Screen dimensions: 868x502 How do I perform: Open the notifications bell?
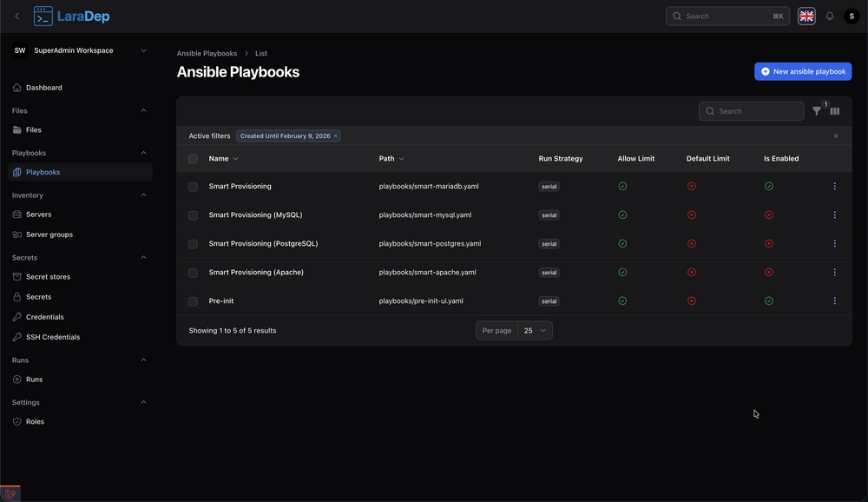point(830,17)
